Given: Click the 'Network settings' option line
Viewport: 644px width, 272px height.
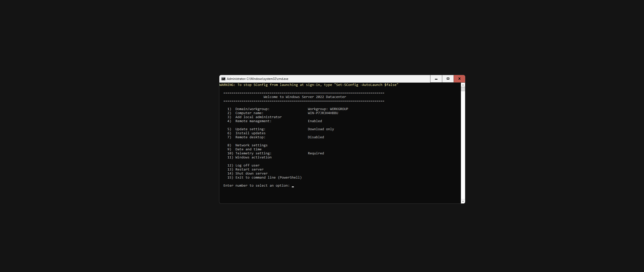Looking at the screenshot, I should coord(251,145).
